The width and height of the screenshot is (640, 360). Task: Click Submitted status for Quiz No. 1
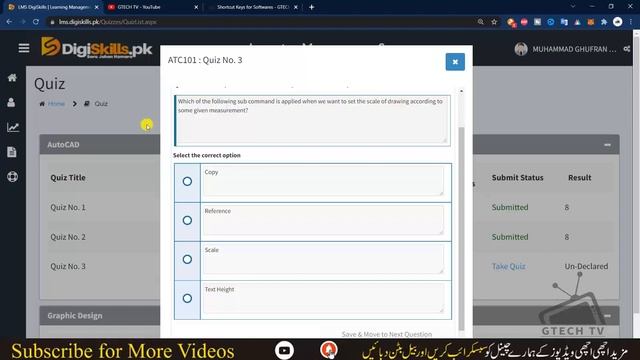[x=510, y=207]
